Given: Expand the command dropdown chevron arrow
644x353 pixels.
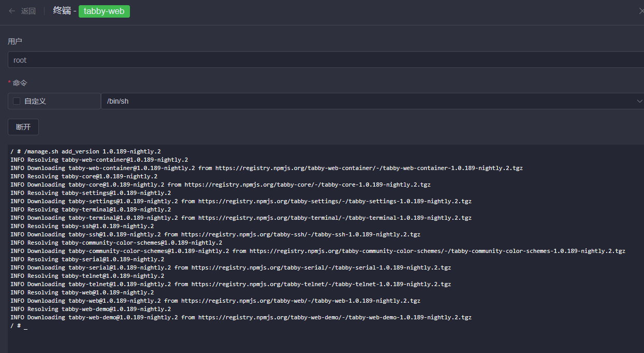Looking at the screenshot, I should pyautogui.click(x=640, y=101).
